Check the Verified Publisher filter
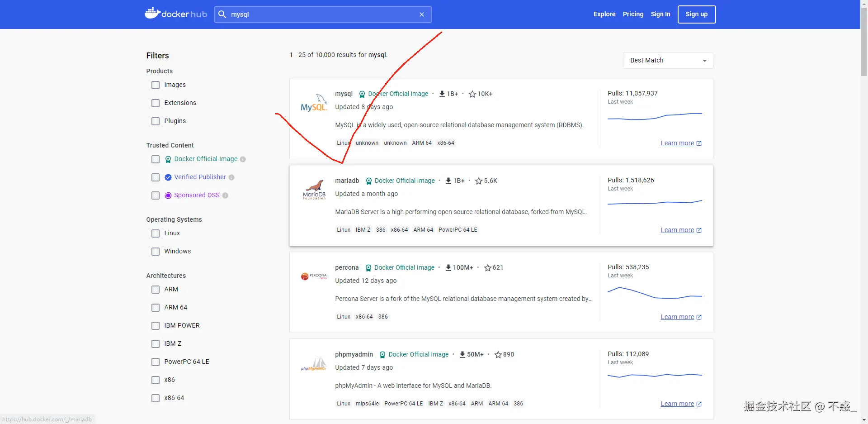 pyautogui.click(x=156, y=177)
